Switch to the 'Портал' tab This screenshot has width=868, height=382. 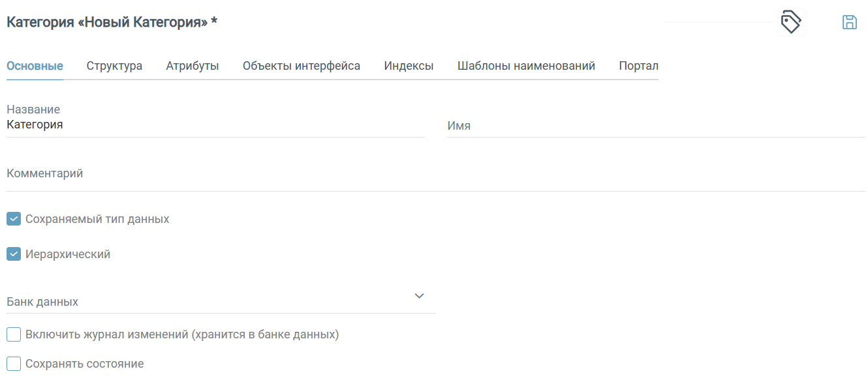638,65
